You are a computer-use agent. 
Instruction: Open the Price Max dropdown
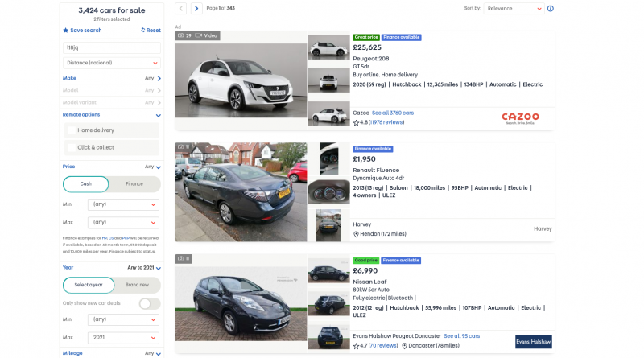click(x=124, y=223)
